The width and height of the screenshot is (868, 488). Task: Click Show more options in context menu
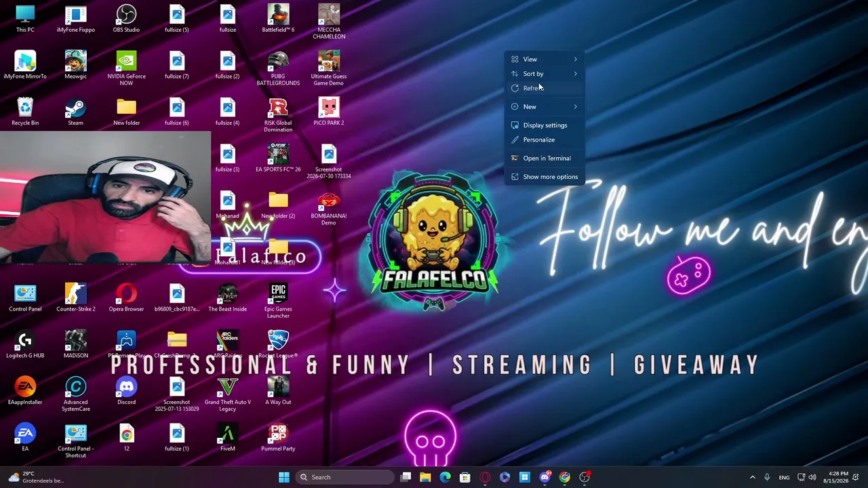pos(545,177)
